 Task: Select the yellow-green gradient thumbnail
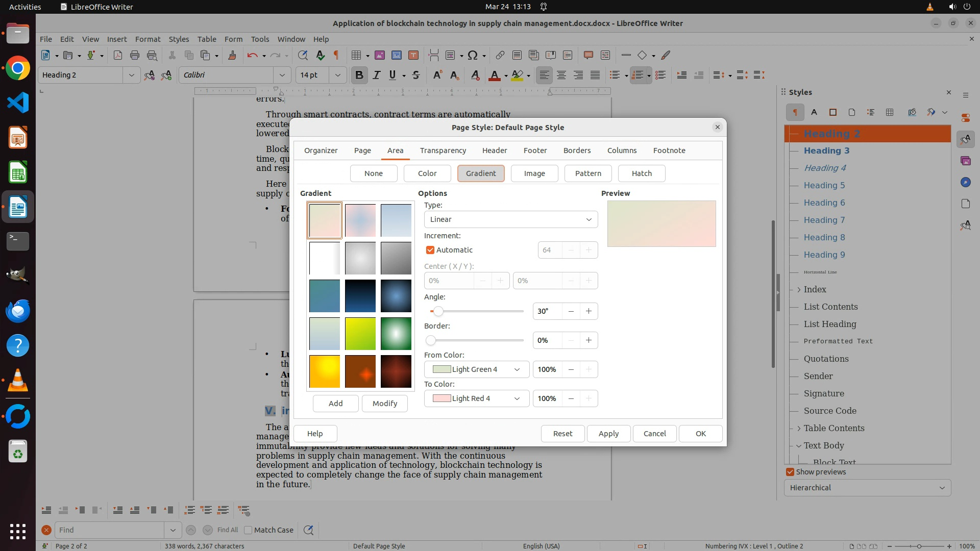[360, 334]
